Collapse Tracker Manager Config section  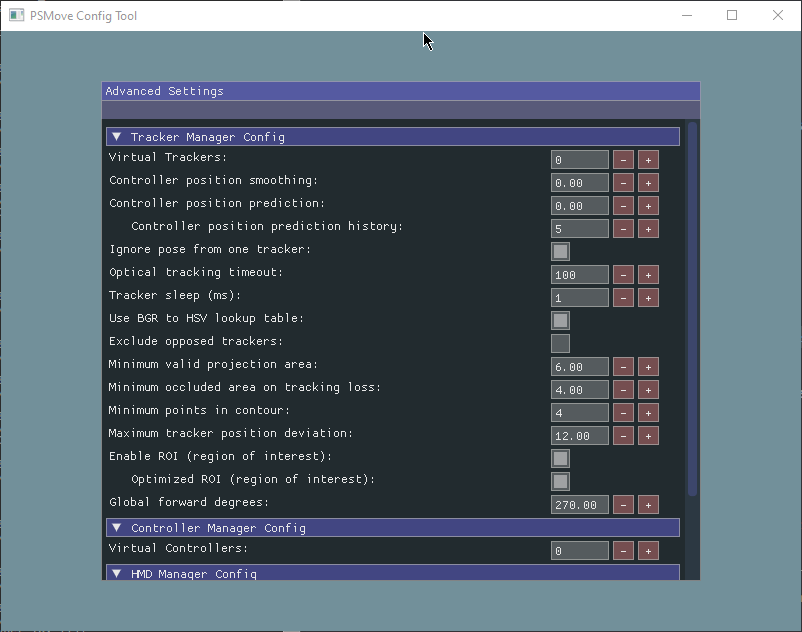(x=393, y=137)
